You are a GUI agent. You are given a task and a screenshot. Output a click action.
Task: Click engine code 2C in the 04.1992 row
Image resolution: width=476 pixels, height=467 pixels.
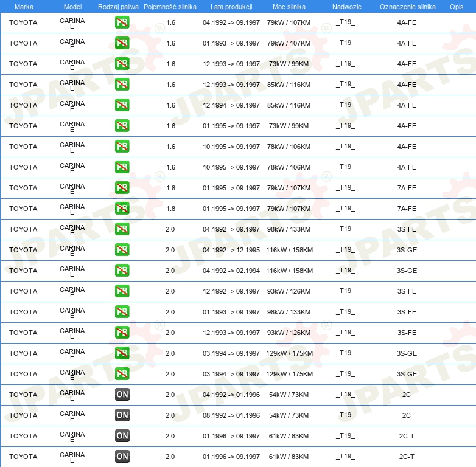[406, 395]
